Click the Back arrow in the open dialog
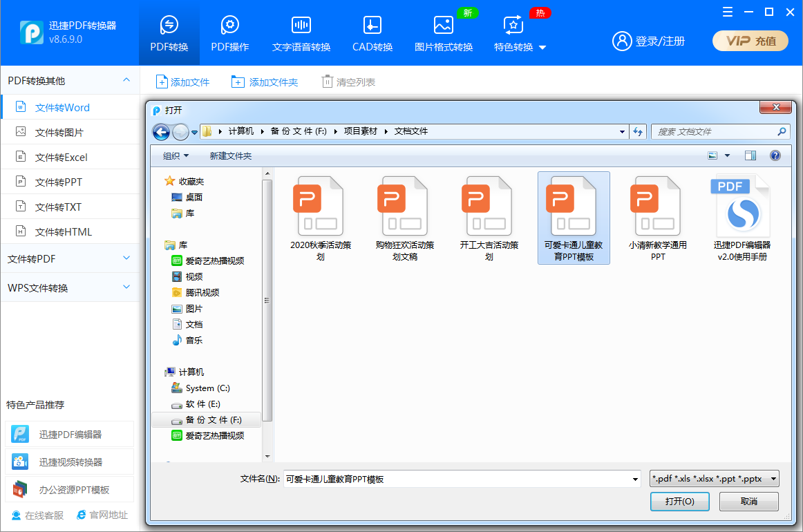 point(161,132)
